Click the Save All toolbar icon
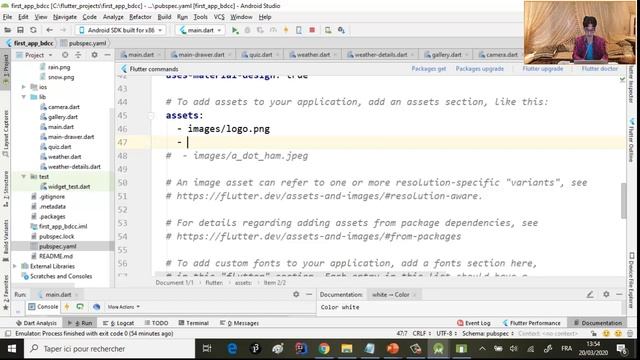This screenshot has width=640, height=360. pos(20,30)
